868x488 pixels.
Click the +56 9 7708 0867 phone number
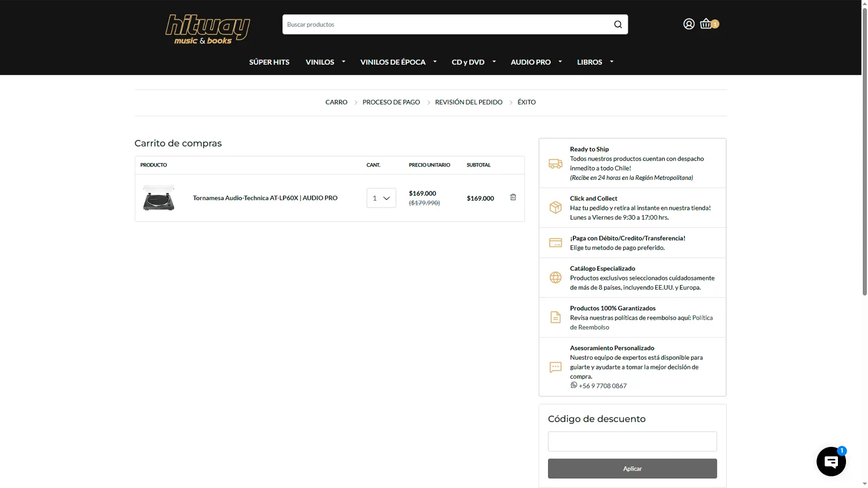602,386
